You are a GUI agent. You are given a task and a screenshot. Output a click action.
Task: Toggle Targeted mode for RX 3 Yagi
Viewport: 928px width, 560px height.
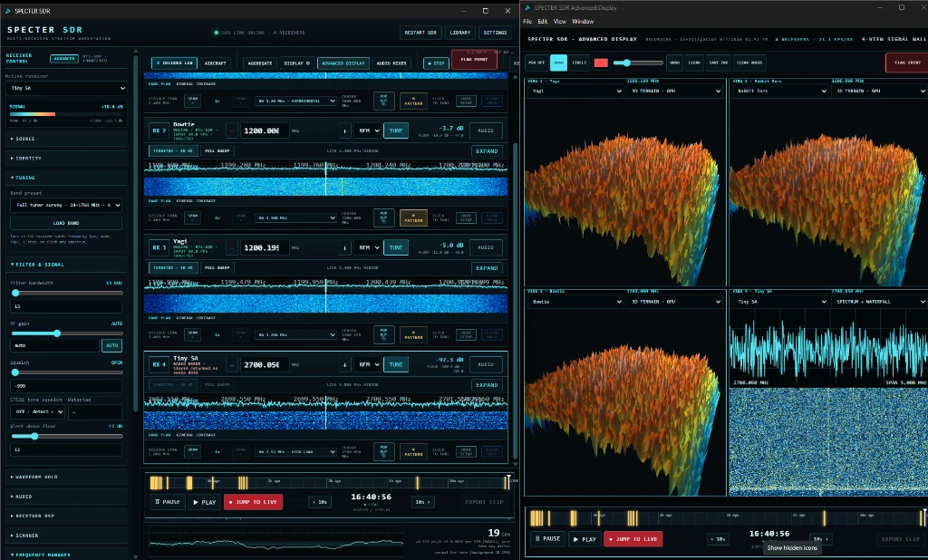click(x=173, y=268)
